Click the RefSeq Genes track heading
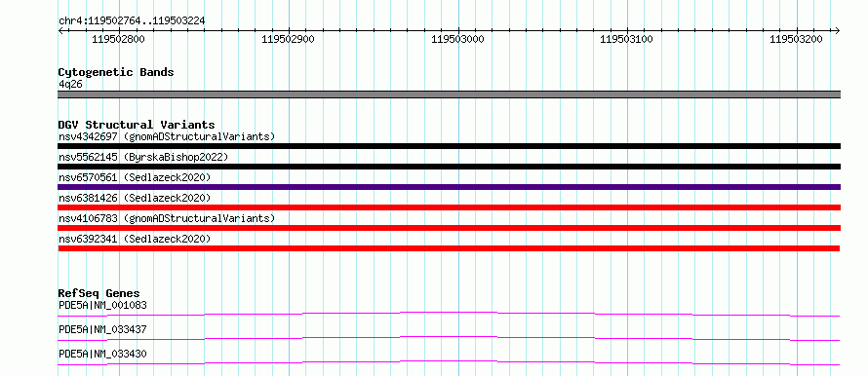 coord(99,293)
